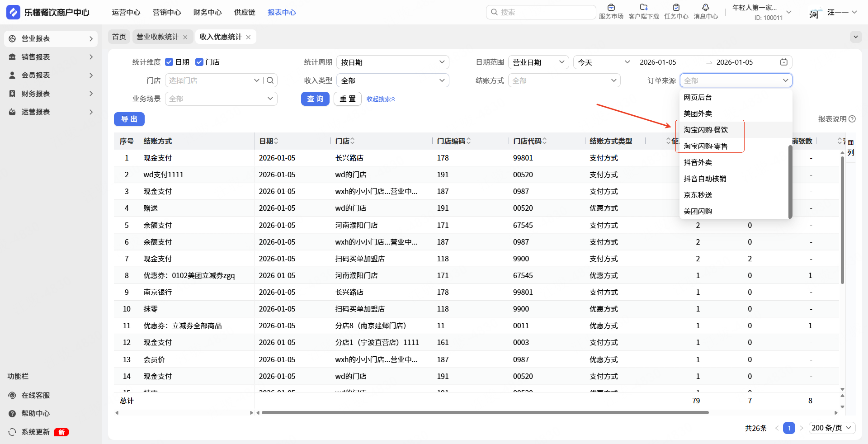Click the 报表说明 help question icon
This screenshot has height=444, width=868.
852,119
